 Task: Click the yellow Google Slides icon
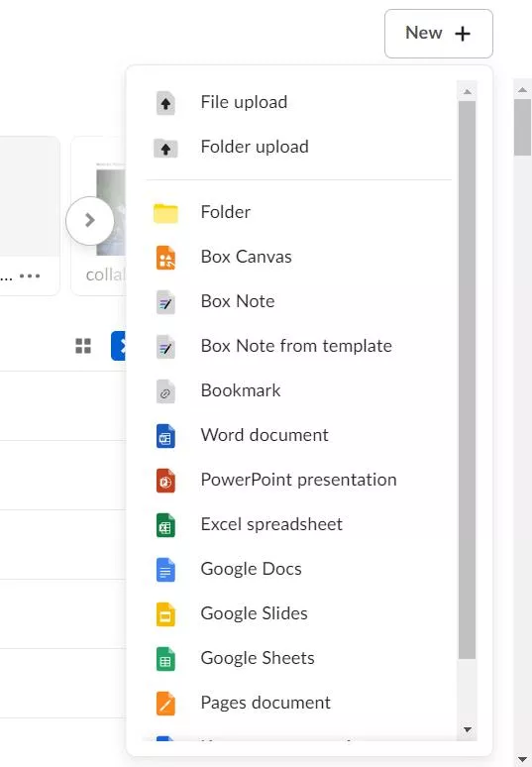tap(165, 614)
